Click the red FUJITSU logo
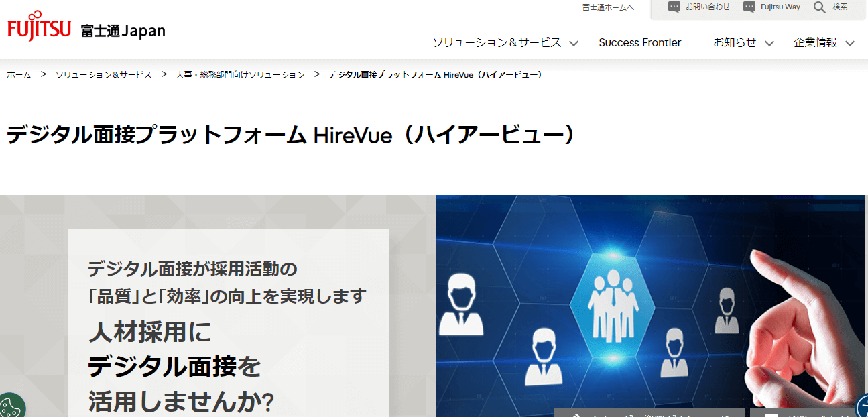The height and width of the screenshot is (417, 868). point(39,26)
